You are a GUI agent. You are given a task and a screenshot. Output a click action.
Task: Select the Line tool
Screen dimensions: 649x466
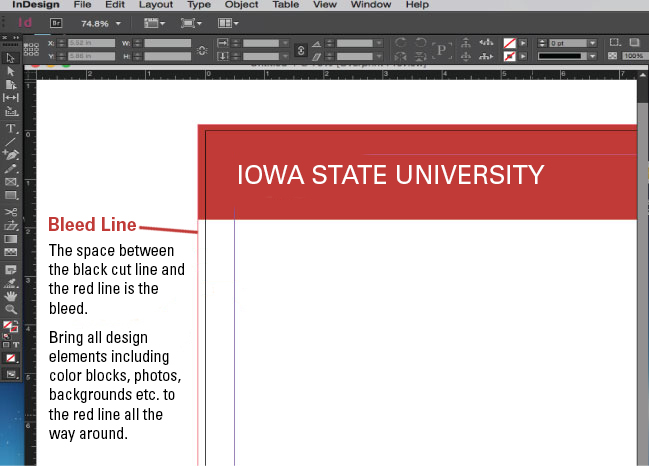tap(10, 142)
